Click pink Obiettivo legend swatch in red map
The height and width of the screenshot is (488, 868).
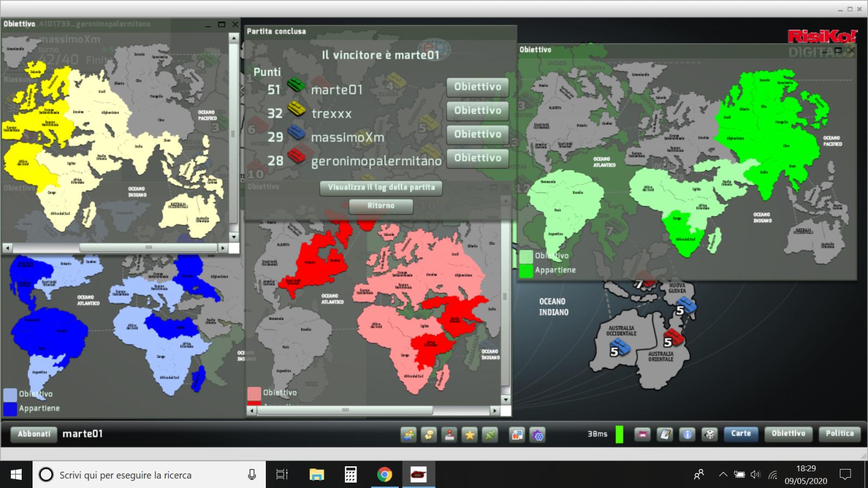[254, 393]
